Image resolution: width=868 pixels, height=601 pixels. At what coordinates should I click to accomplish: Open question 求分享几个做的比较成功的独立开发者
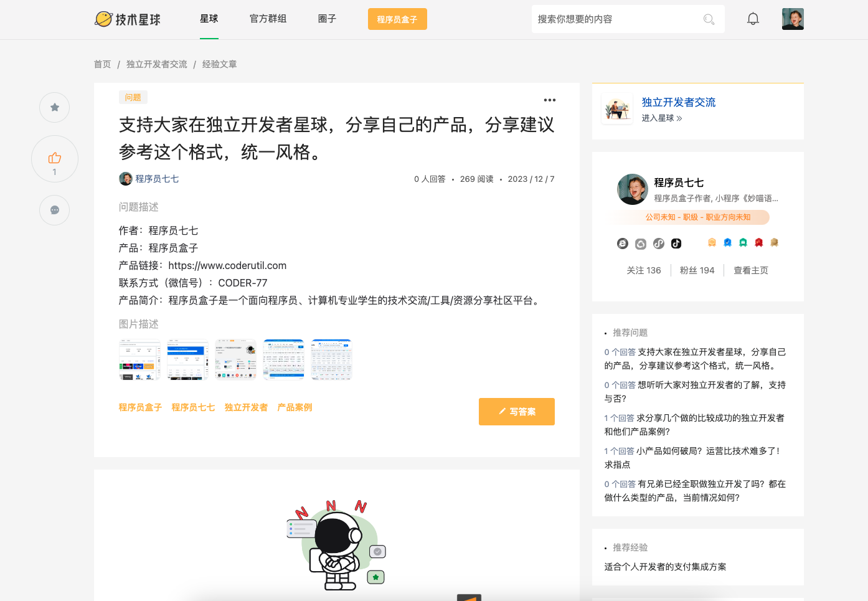pos(695,425)
